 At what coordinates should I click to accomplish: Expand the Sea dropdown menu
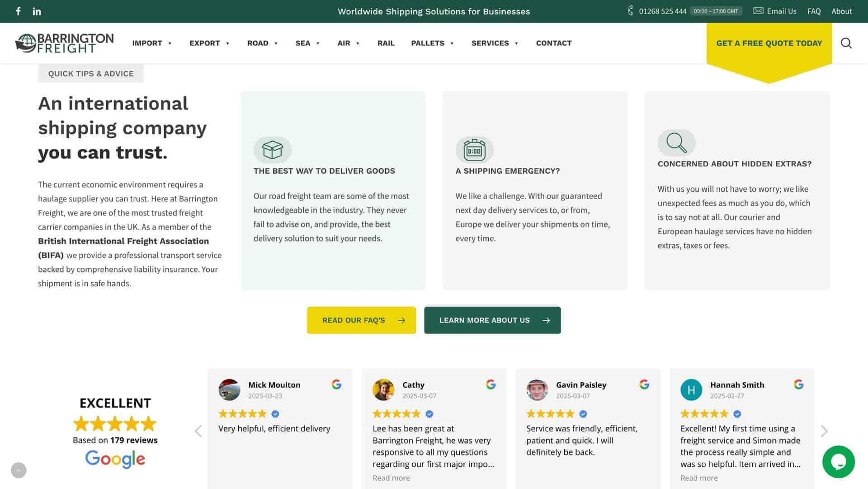point(307,43)
